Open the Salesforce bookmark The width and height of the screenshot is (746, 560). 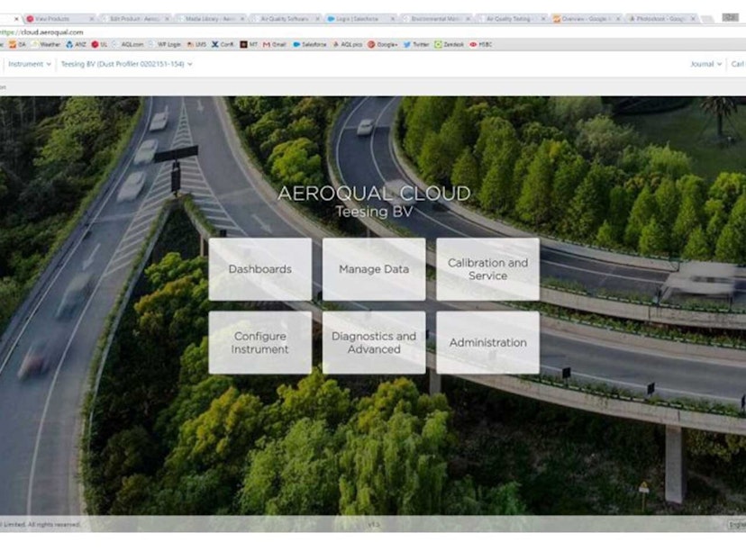click(311, 43)
